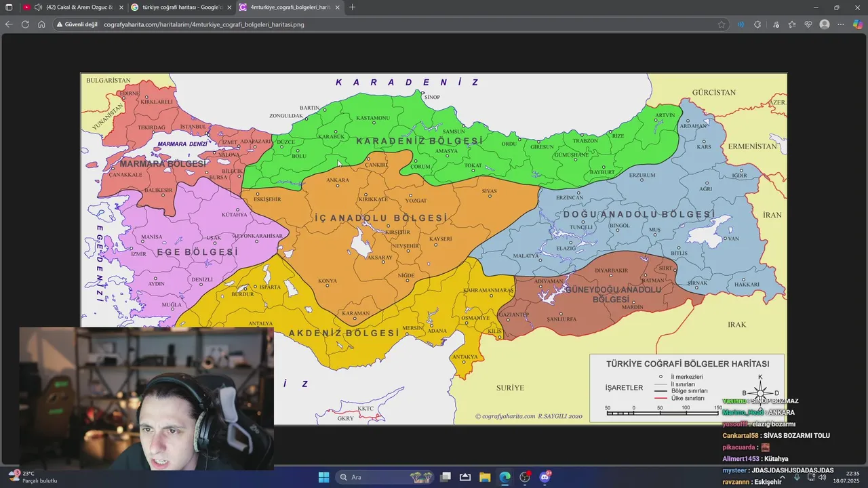The image size is (868, 488).
Task: Click SİVAS on the map
Action: 489,191
